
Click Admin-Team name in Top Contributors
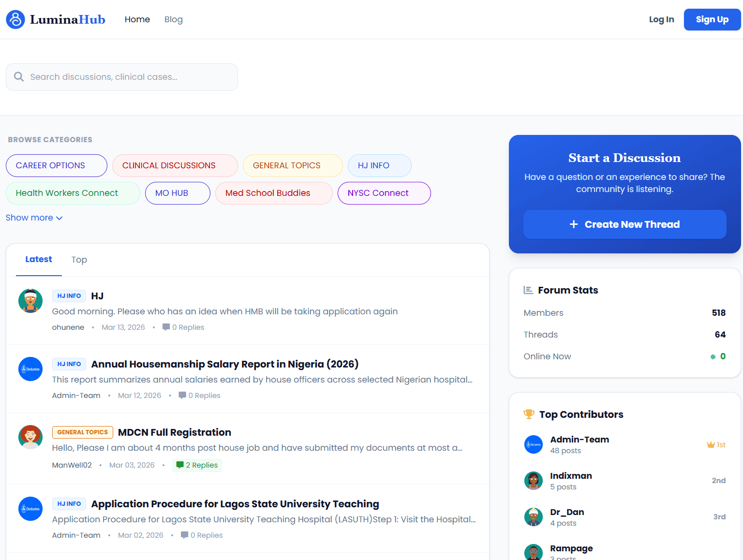[x=580, y=440]
